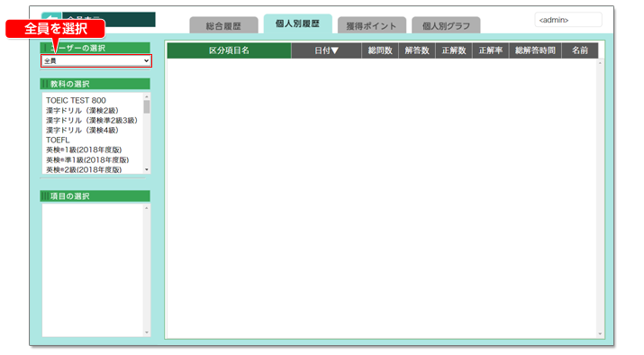Switch to the 総合履歴 tab

click(x=223, y=25)
